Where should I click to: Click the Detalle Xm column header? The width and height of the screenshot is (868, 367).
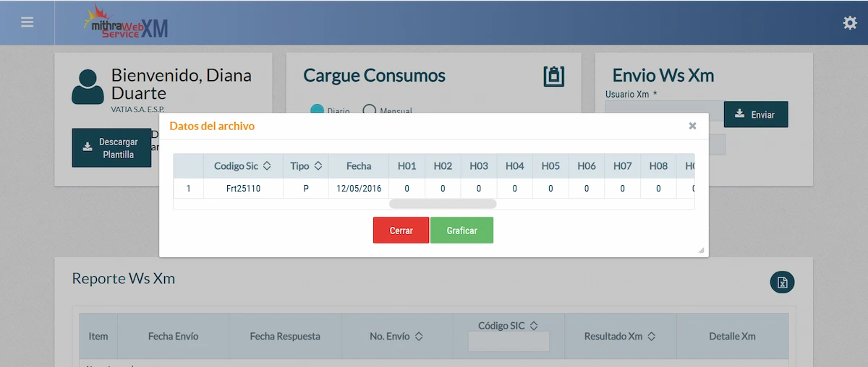click(x=733, y=336)
